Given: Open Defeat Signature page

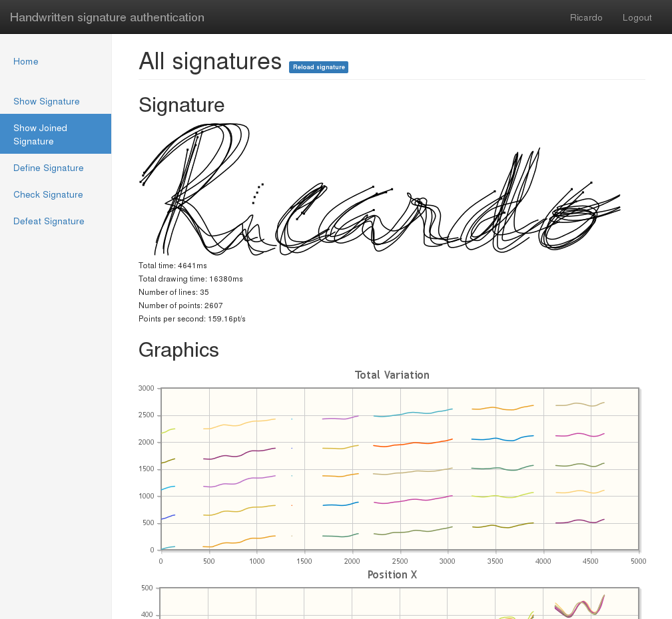Looking at the screenshot, I should tap(49, 221).
